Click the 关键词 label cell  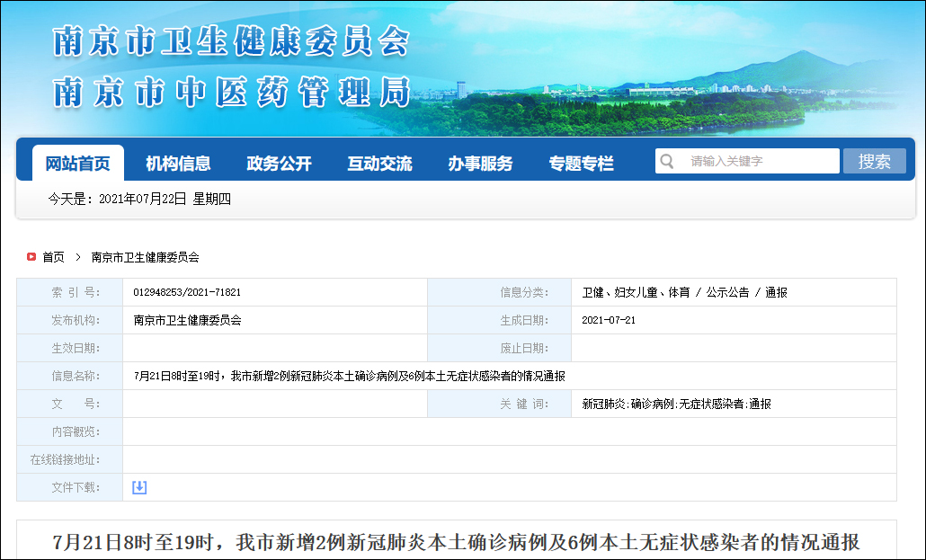[x=500, y=404]
